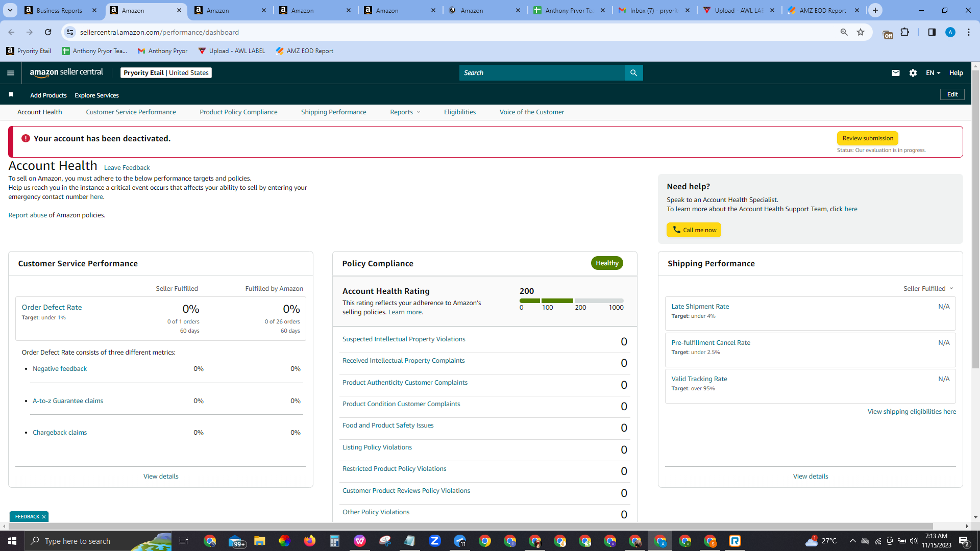Click the Help link in the header

point(956,73)
